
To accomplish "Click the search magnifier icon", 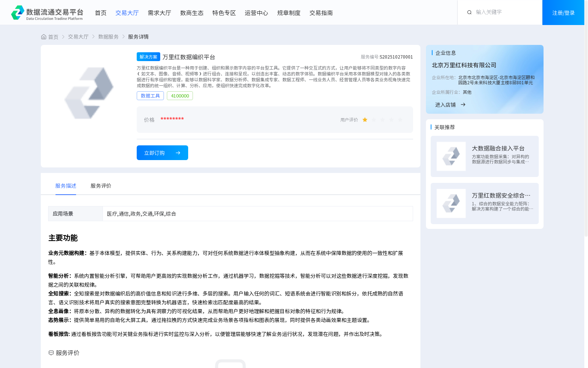I will click(x=469, y=12).
